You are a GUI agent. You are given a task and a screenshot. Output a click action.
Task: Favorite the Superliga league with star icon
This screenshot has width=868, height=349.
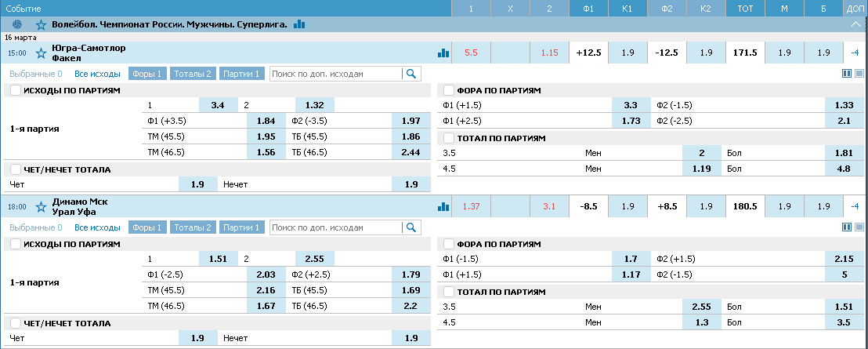pyautogui.click(x=41, y=24)
